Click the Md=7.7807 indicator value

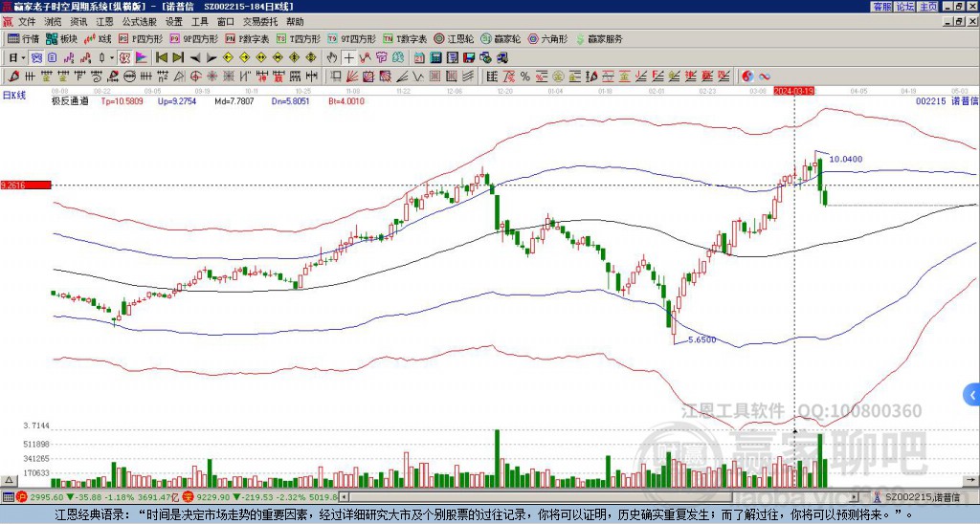coord(234,101)
